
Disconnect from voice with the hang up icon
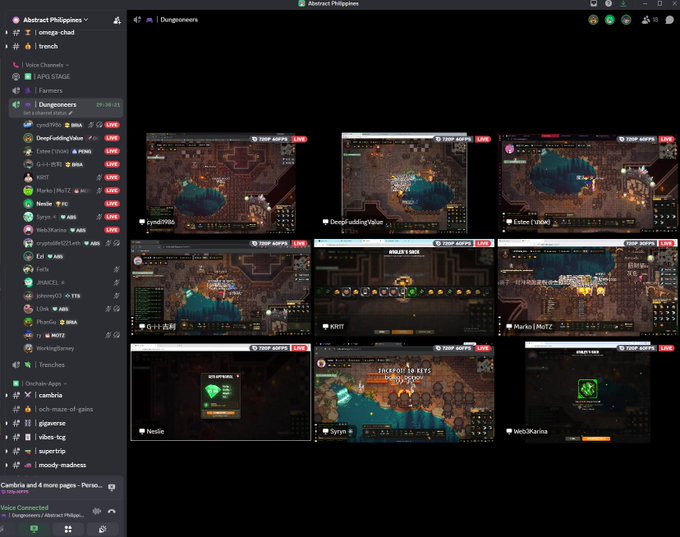tap(111, 511)
